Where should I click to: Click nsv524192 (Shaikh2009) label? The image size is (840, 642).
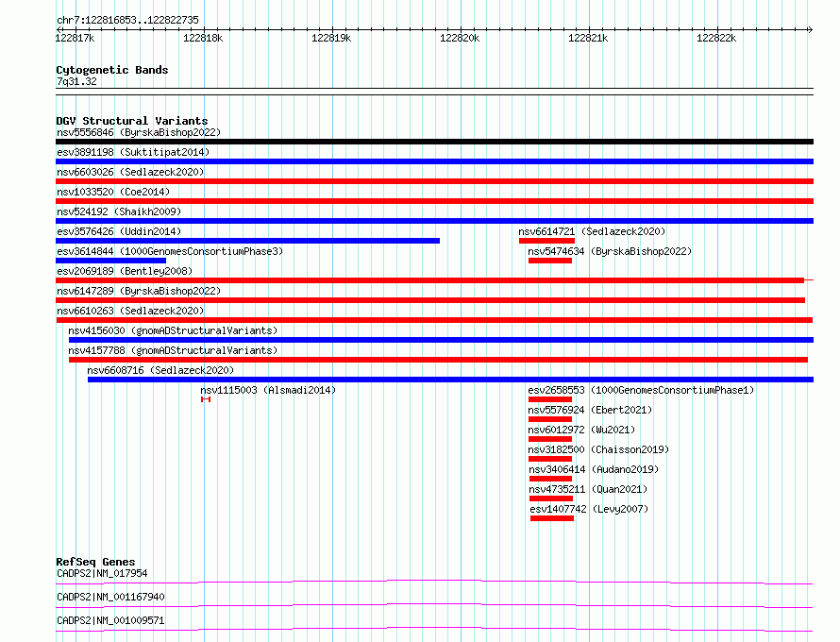[x=119, y=211]
